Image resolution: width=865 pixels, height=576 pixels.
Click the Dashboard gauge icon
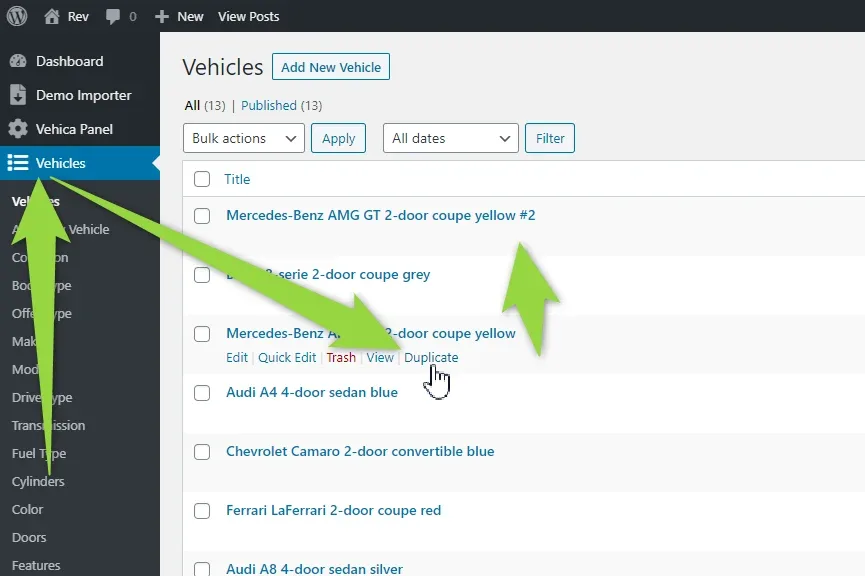coord(18,61)
